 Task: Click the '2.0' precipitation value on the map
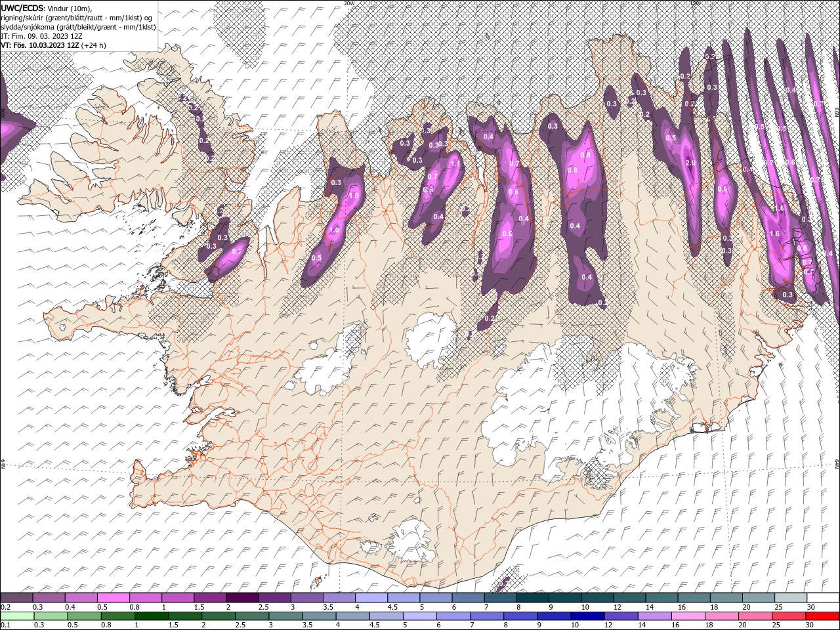(x=690, y=163)
